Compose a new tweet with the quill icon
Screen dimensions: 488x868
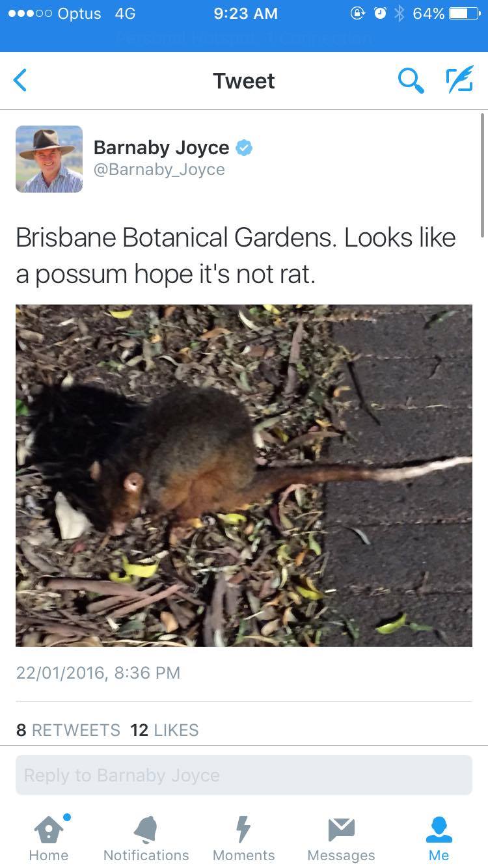[459, 80]
